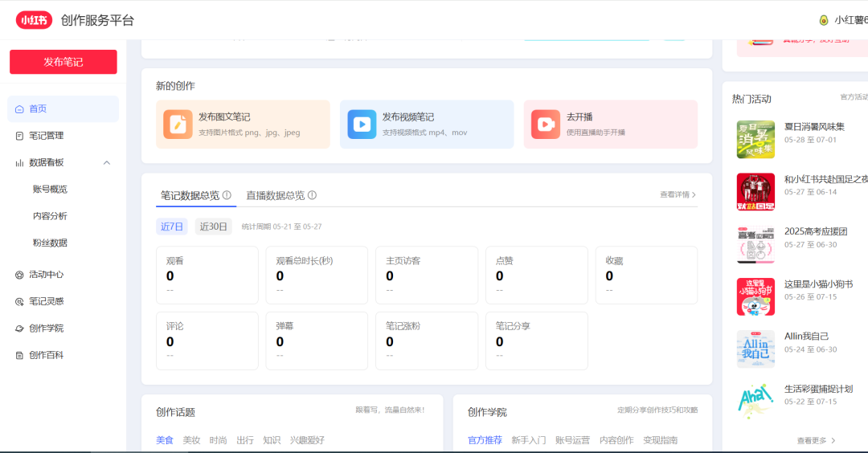Select 出行 topic tab

[244, 440]
